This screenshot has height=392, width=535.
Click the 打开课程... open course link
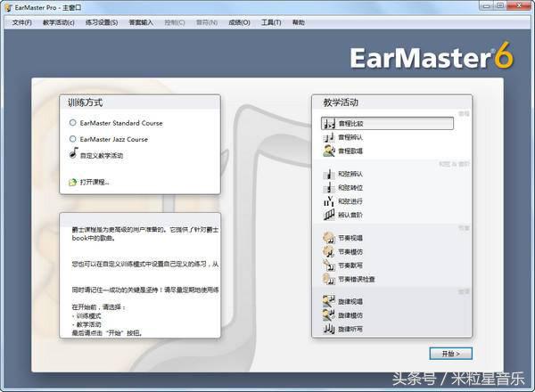click(x=95, y=182)
